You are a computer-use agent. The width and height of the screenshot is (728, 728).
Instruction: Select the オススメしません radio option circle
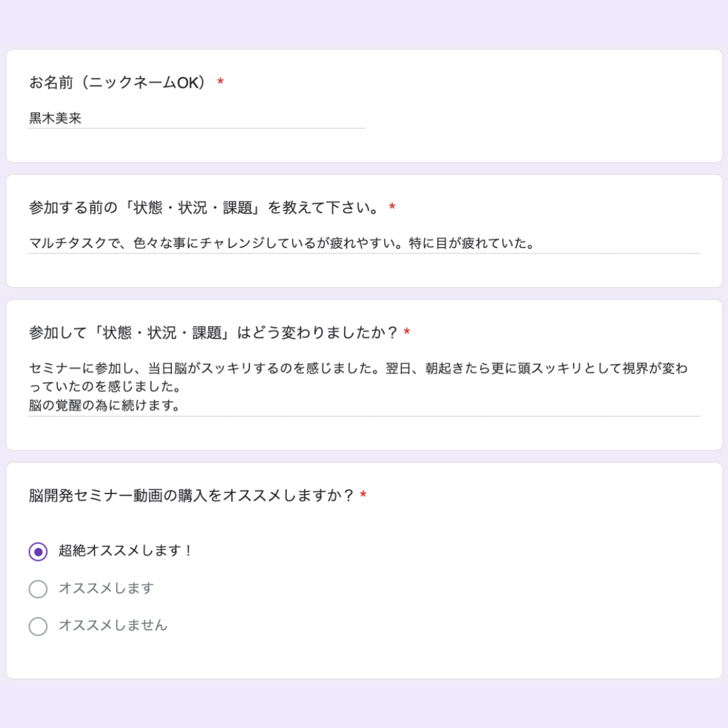pyautogui.click(x=38, y=626)
